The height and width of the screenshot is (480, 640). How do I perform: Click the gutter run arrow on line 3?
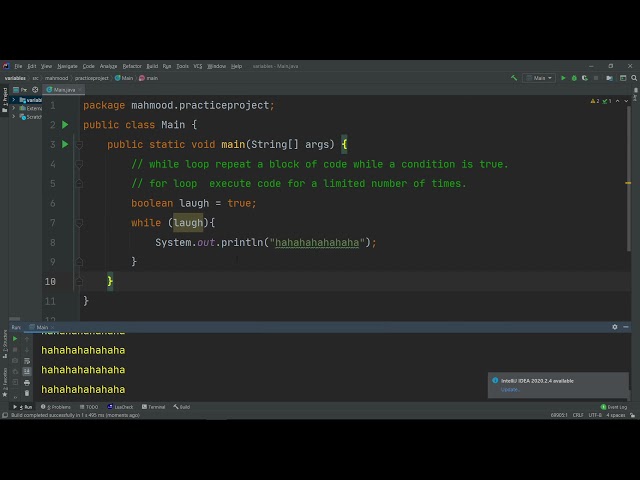[65, 144]
